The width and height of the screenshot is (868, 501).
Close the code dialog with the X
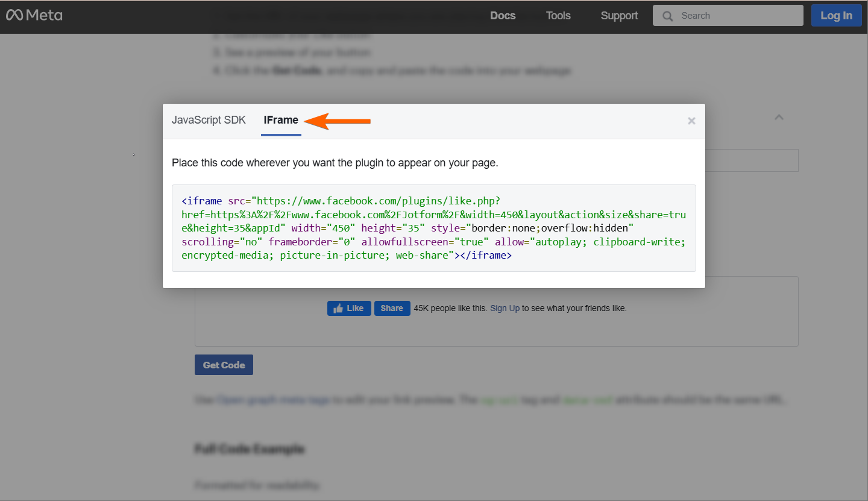click(691, 121)
